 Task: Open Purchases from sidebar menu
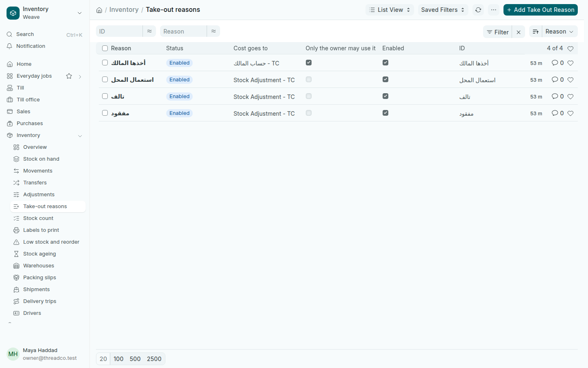point(45,123)
